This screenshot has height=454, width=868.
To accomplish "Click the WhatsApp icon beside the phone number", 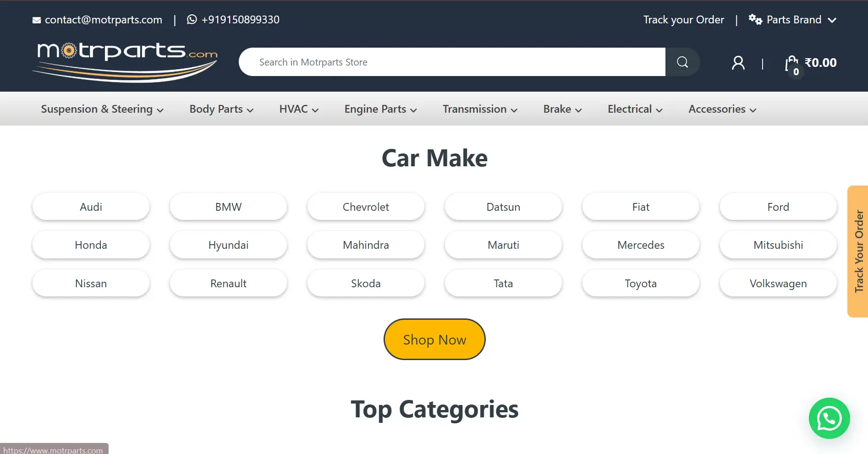I will [192, 20].
